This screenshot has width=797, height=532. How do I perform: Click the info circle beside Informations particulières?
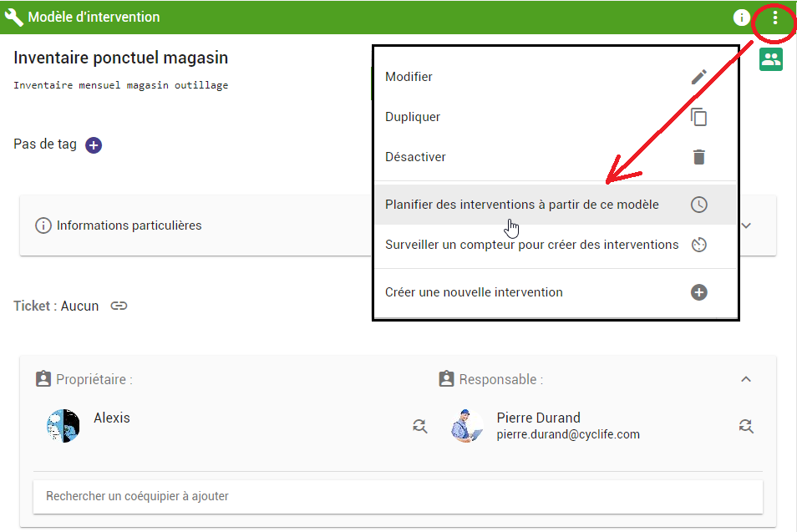43,225
